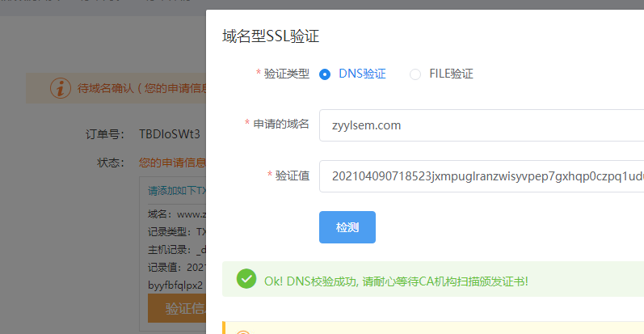Click the green success checkmark icon

click(x=246, y=279)
